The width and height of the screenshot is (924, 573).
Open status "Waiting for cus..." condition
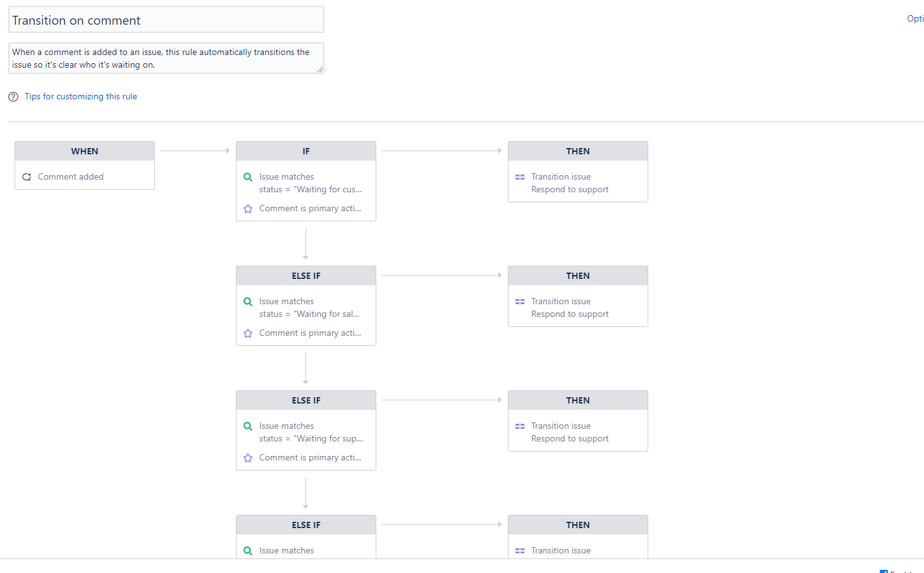tap(311, 190)
